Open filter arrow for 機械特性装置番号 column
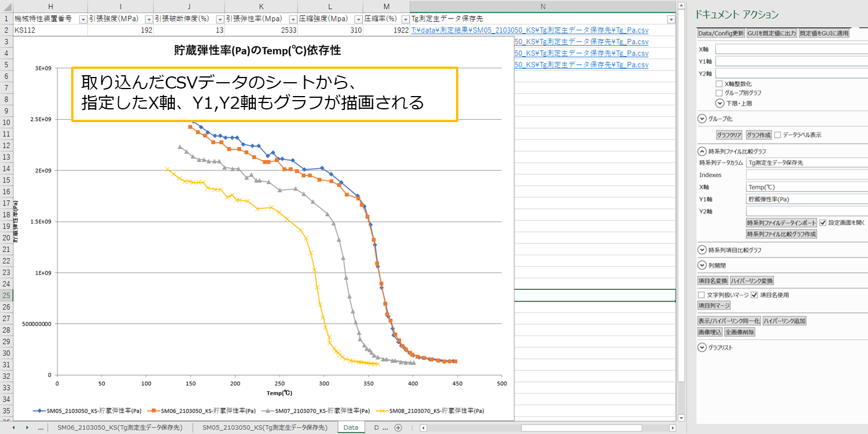This screenshot has width=868, height=434. click(x=83, y=19)
